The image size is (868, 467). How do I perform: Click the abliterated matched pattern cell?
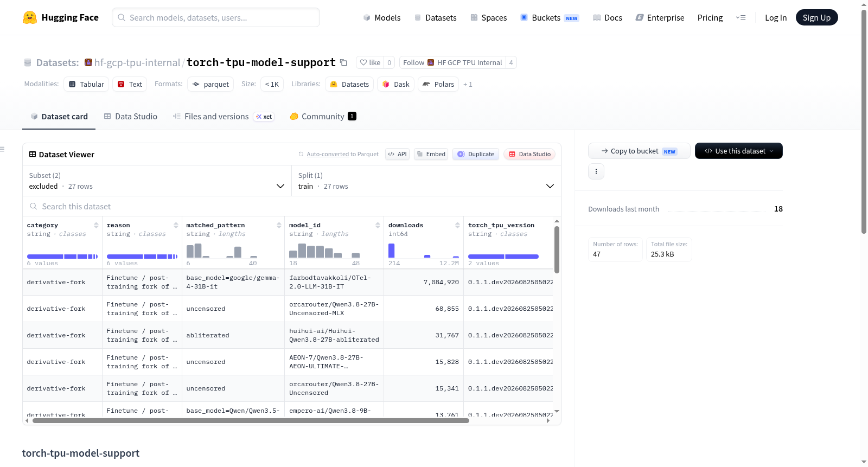click(233, 335)
